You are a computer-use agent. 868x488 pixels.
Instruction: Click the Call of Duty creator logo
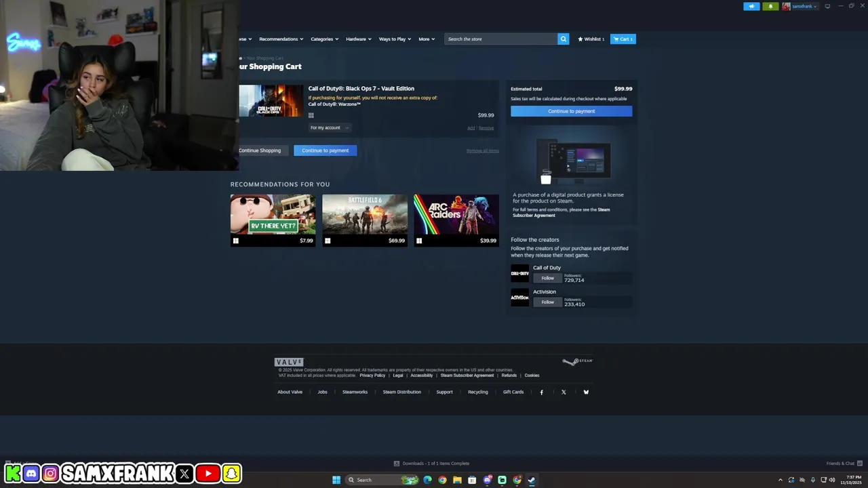pos(519,273)
